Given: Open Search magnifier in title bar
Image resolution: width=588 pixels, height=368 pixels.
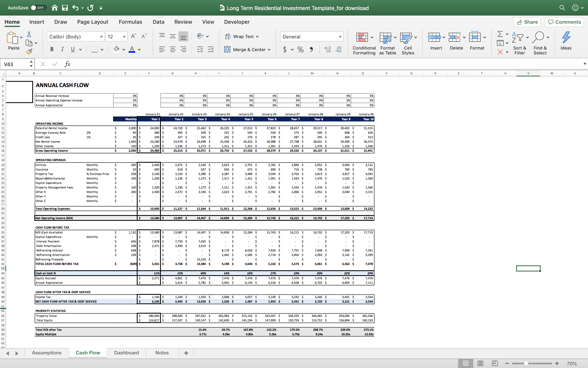Looking at the screenshot, I should coord(562,8).
